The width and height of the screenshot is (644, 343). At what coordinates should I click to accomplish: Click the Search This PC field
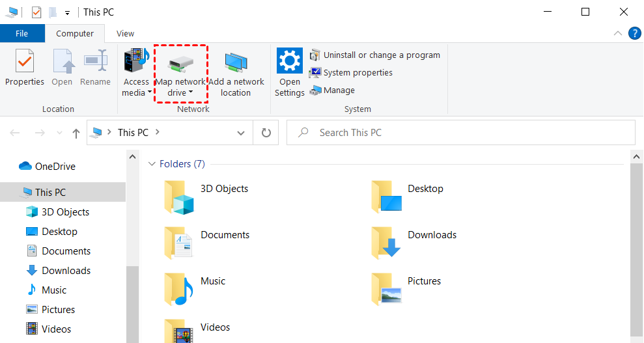click(x=461, y=133)
